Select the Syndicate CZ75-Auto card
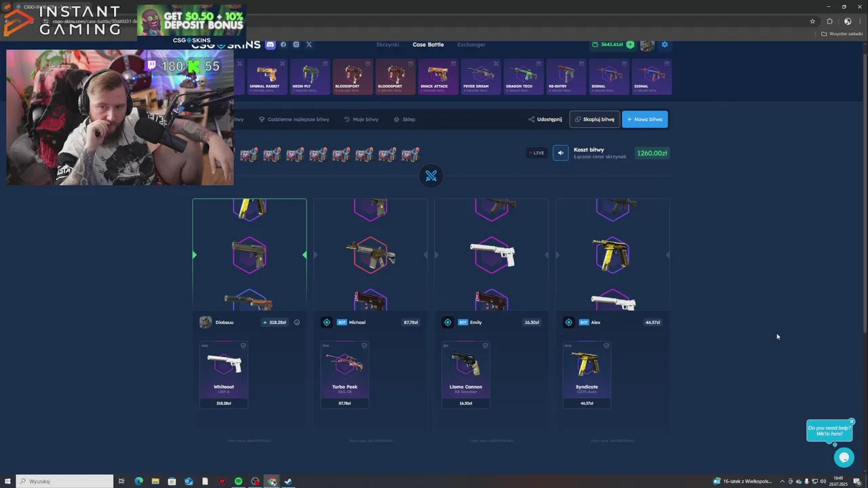This screenshot has height=488, width=868. [x=587, y=375]
